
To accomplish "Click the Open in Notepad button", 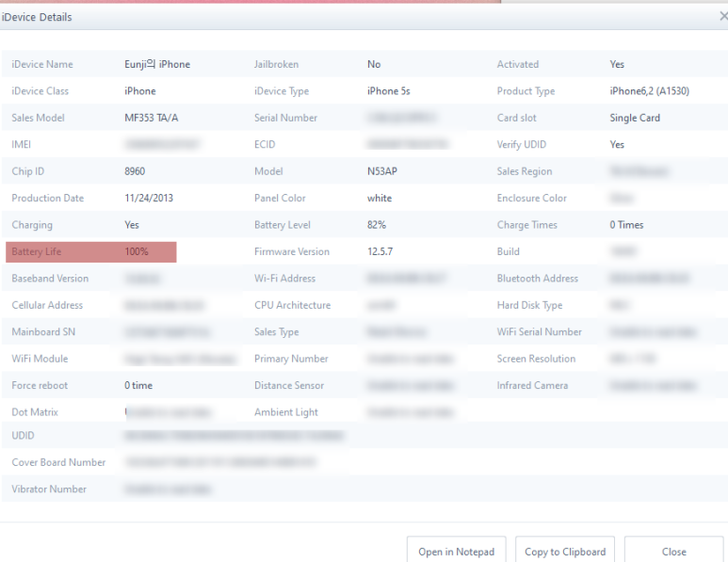I will [x=457, y=551].
